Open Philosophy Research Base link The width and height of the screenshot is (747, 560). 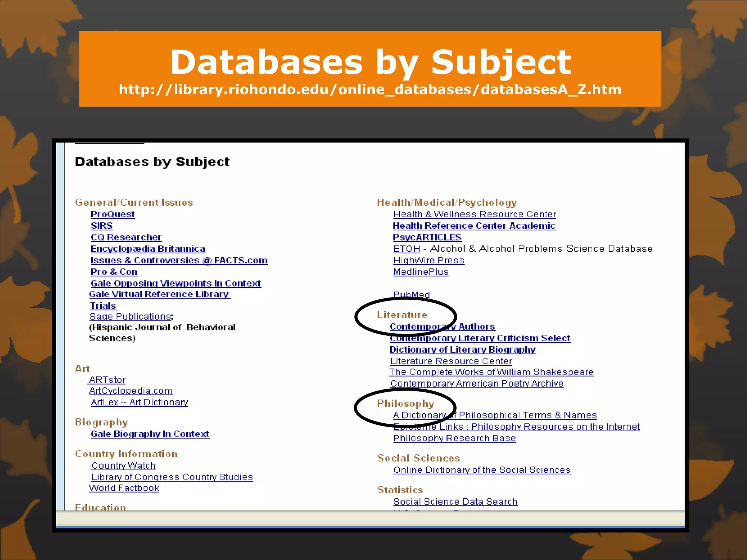tap(454, 438)
